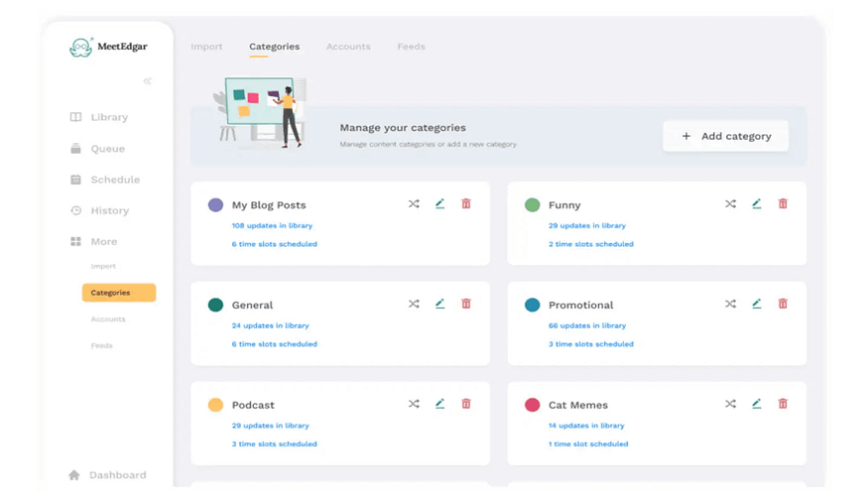The height and width of the screenshot is (502, 868).
Task: Switch to the Import tab
Action: [206, 47]
